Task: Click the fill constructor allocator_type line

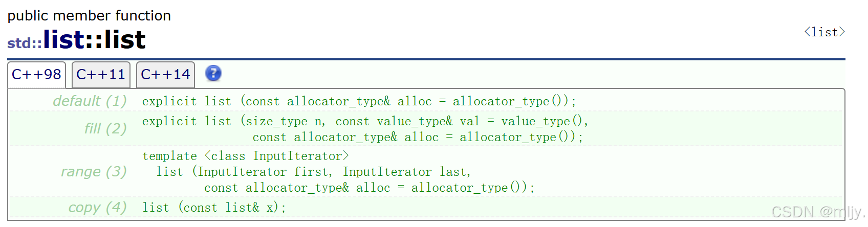Action: pyautogui.click(x=418, y=137)
